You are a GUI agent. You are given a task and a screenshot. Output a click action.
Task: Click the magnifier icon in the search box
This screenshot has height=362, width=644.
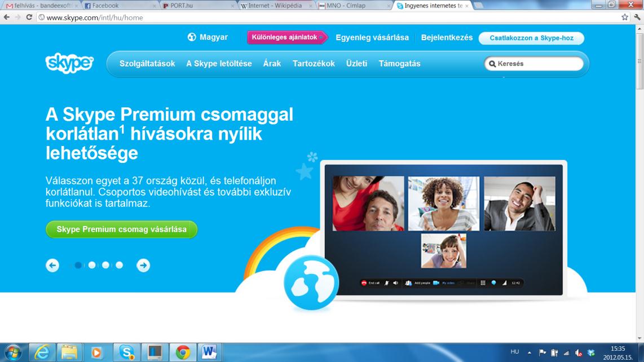point(492,64)
